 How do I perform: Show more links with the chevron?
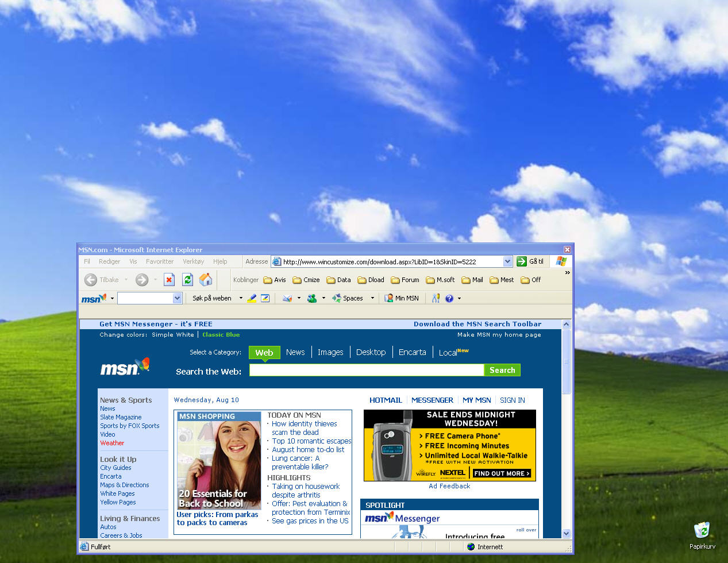tap(567, 272)
